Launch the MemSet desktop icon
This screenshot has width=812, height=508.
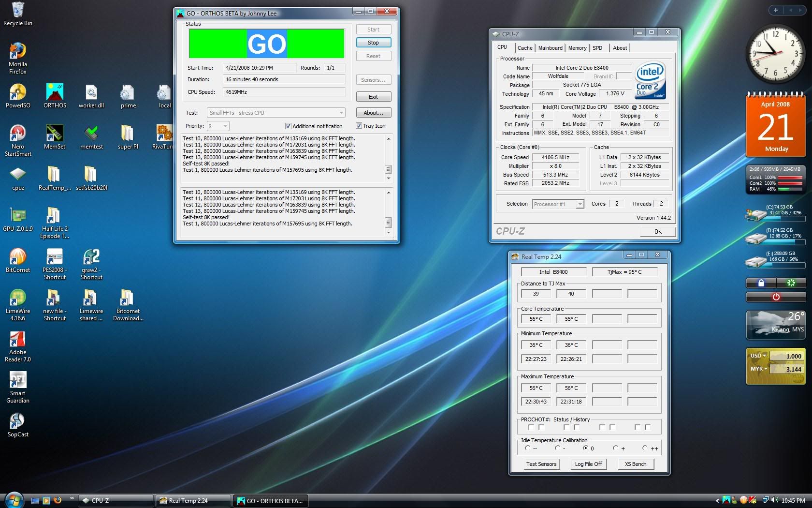coord(55,134)
